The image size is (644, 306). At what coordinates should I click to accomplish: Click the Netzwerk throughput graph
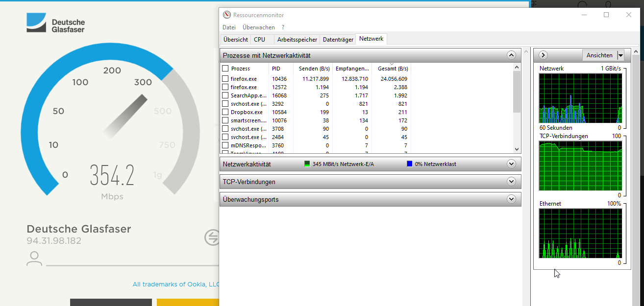pyautogui.click(x=580, y=98)
